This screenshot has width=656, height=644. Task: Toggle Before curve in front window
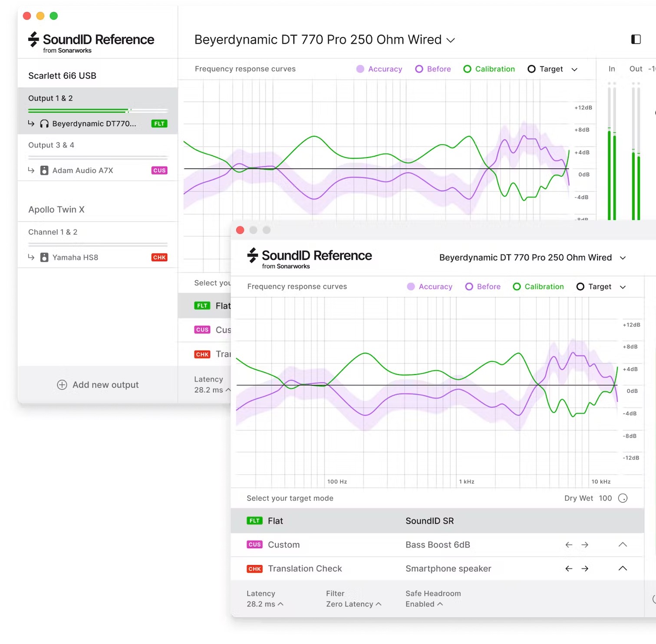[483, 286]
